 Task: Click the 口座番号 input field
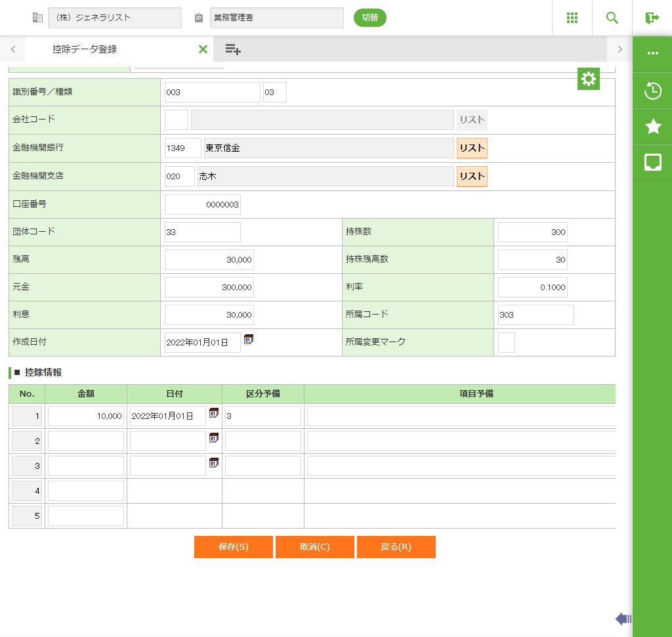coord(203,205)
